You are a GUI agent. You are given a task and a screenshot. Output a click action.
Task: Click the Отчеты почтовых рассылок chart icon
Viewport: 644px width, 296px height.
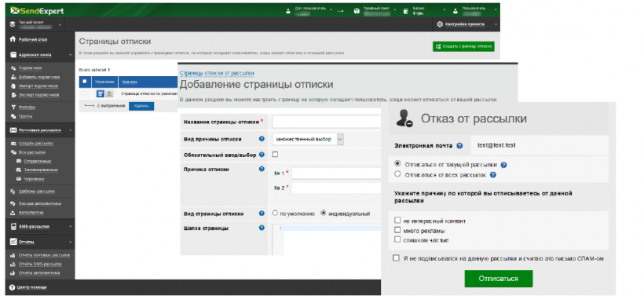click(x=13, y=255)
